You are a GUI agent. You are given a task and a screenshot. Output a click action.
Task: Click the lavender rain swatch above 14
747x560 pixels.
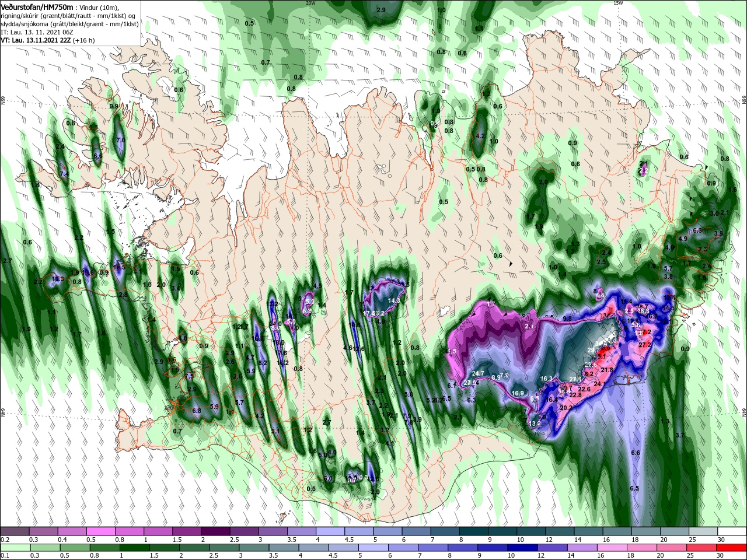[x=582, y=548]
